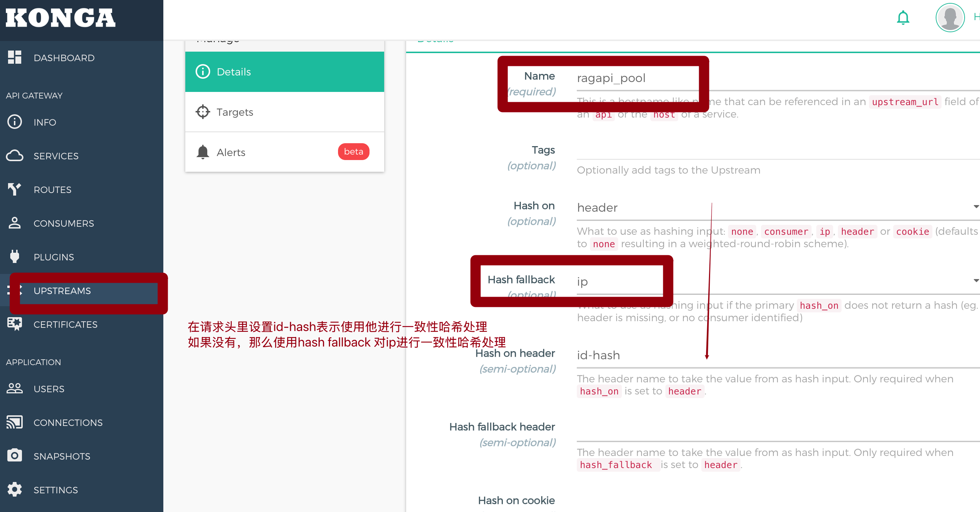The width and height of the screenshot is (980, 512).
Task: Open the Targets info expander icon
Action: pyautogui.click(x=203, y=111)
